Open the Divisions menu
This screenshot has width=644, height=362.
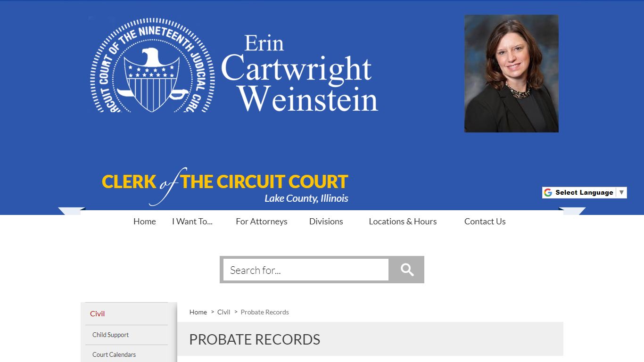(326, 221)
